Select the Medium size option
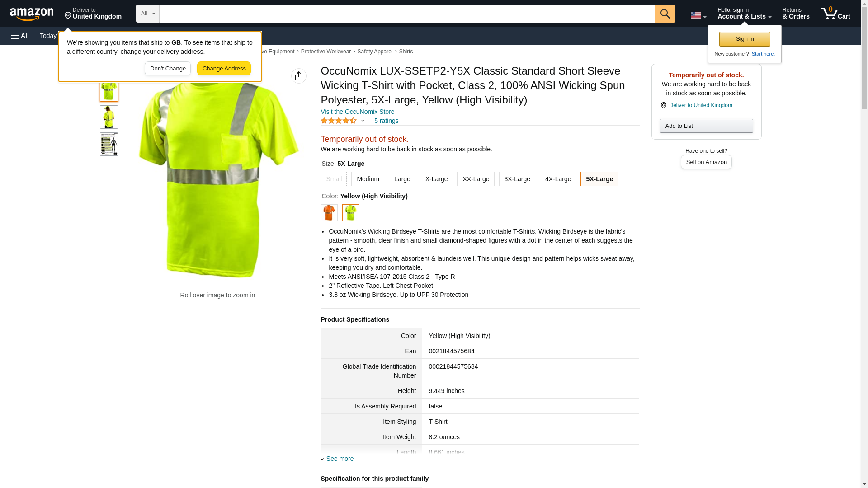The width and height of the screenshot is (868, 488). (368, 179)
